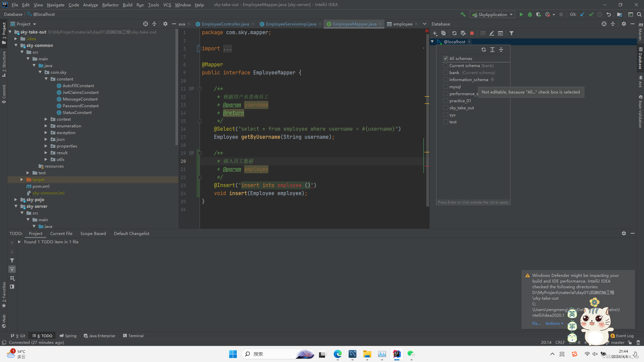
Task: Collapse the constant folder
Action: (x=46, y=79)
